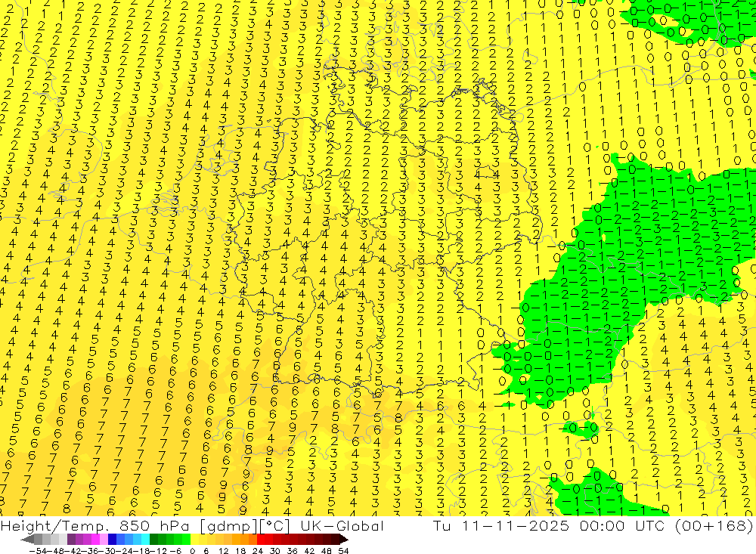
Task: Click the -12 scale value
Action: point(159,551)
